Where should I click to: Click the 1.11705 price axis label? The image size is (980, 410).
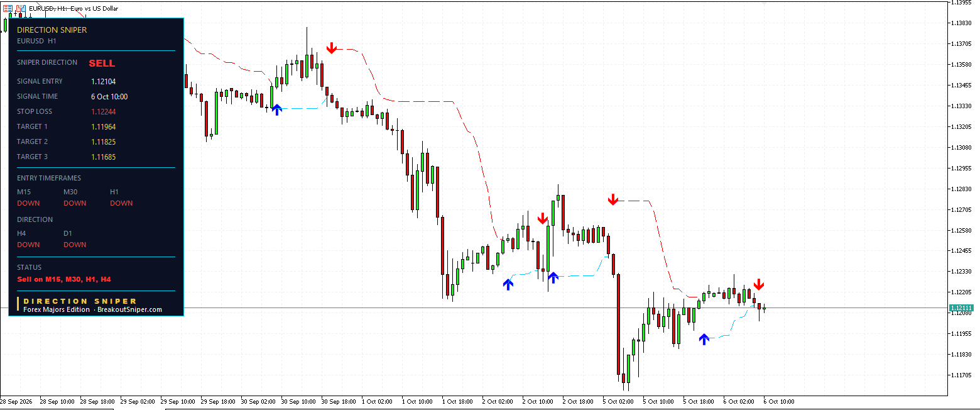[x=962, y=375]
